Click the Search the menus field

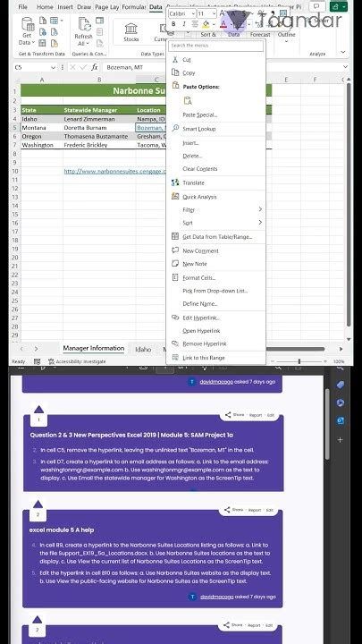(x=216, y=46)
